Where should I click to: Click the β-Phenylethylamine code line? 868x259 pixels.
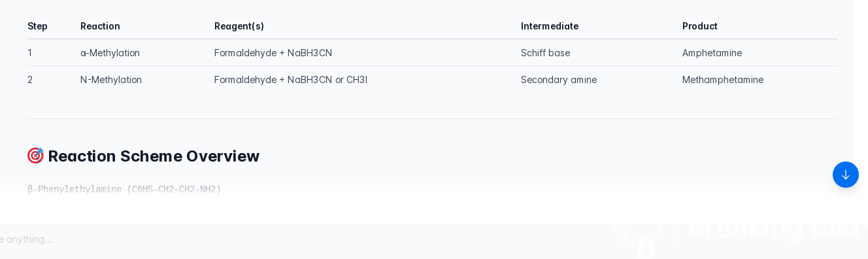pos(124,190)
